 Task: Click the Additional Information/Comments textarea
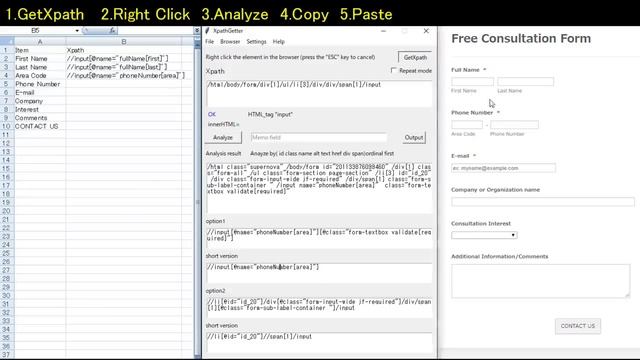pos(541,281)
